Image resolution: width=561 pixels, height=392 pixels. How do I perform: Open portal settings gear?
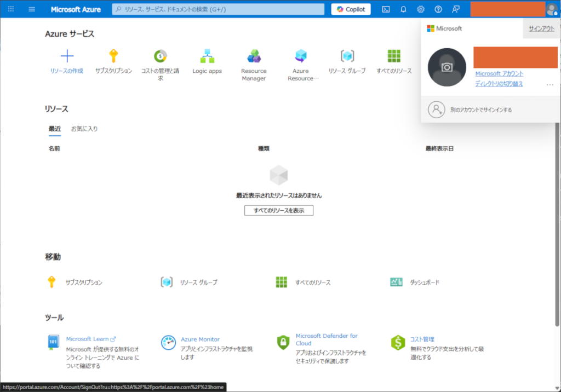[x=421, y=9]
